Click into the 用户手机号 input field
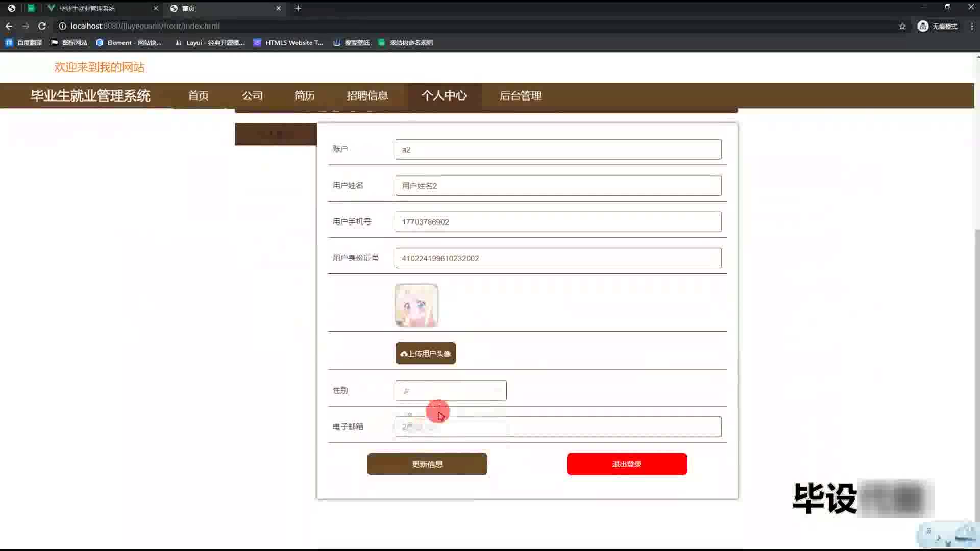 [558, 222]
